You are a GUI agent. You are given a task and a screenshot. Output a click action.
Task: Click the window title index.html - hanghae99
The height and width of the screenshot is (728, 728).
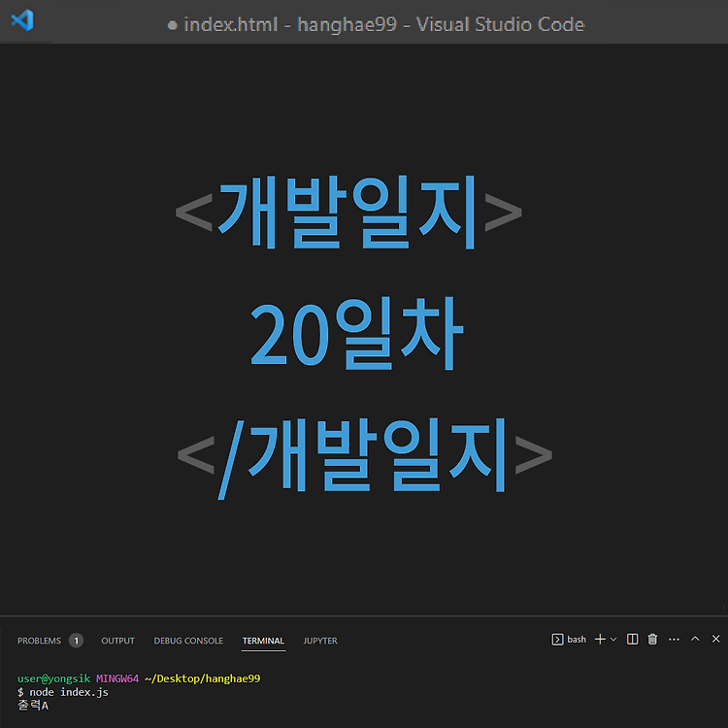[290, 24]
